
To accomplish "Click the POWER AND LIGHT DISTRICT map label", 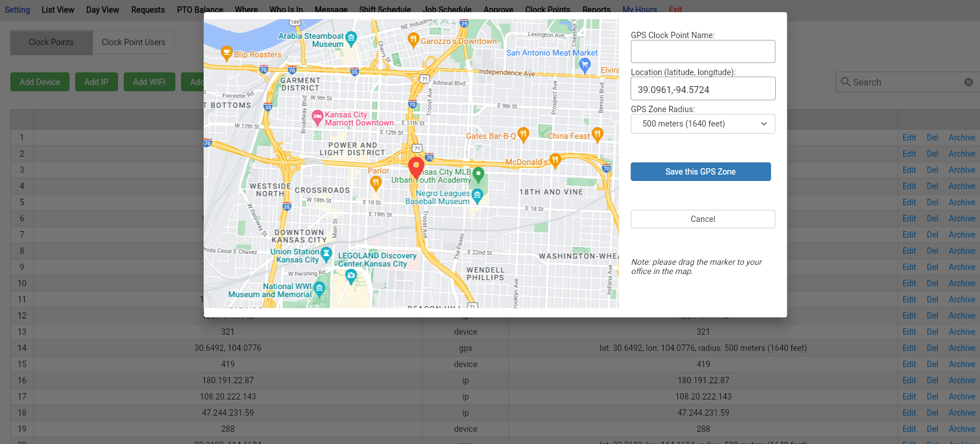I will pos(352,149).
